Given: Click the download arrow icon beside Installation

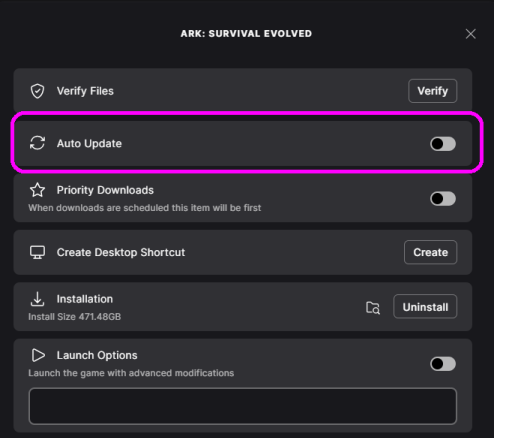Looking at the screenshot, I should (x=37, y=299).
